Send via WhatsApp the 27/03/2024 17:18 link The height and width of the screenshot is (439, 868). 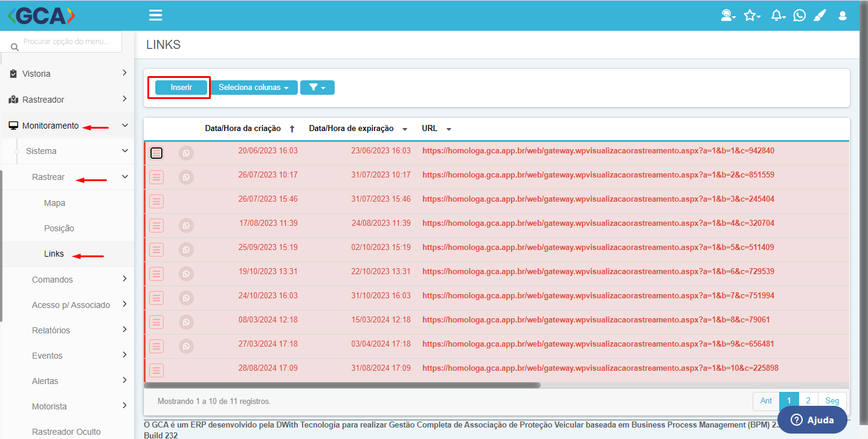pos(187,347)
